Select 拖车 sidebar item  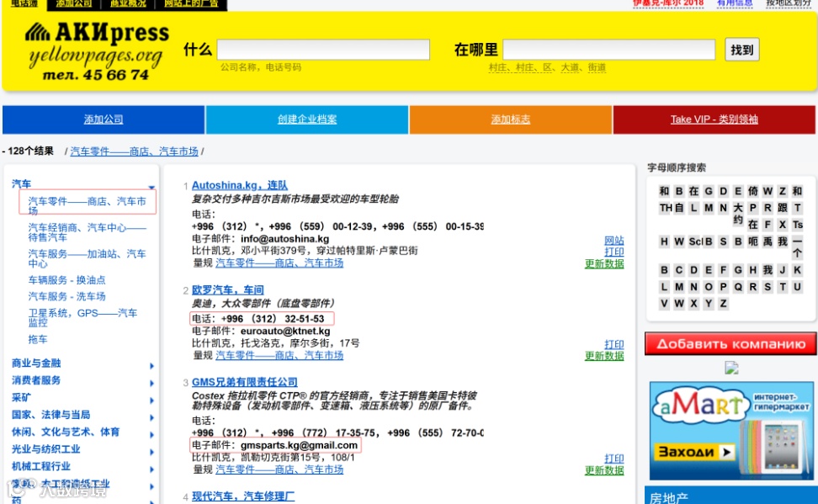38,340
